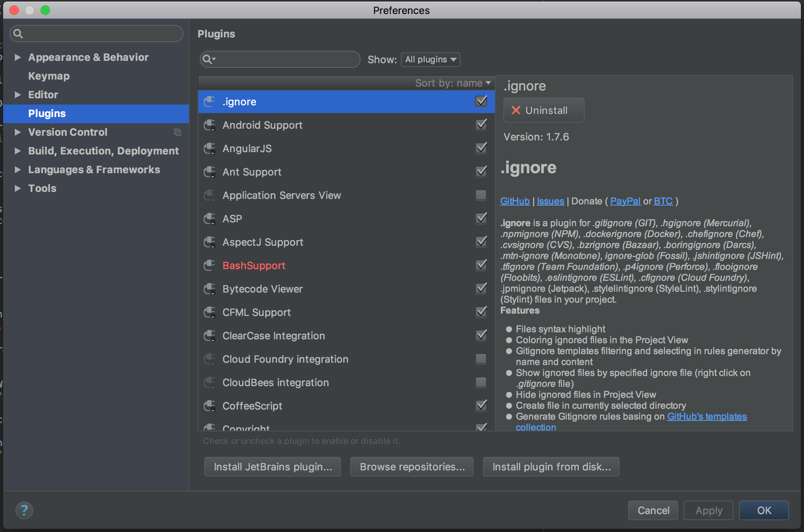
Task: Enable the Application Servers View plugin
Action: (x=481, y=195)
